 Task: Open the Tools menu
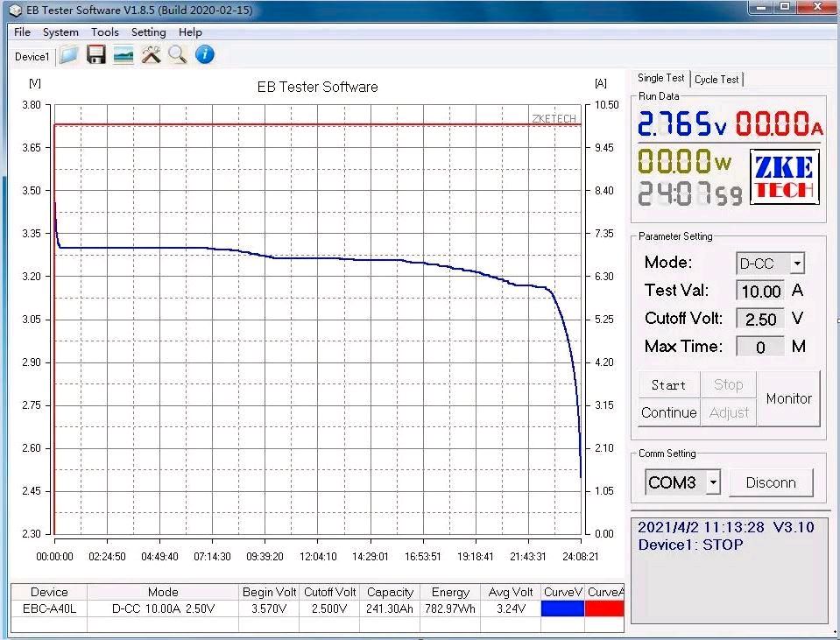point(105,32)
